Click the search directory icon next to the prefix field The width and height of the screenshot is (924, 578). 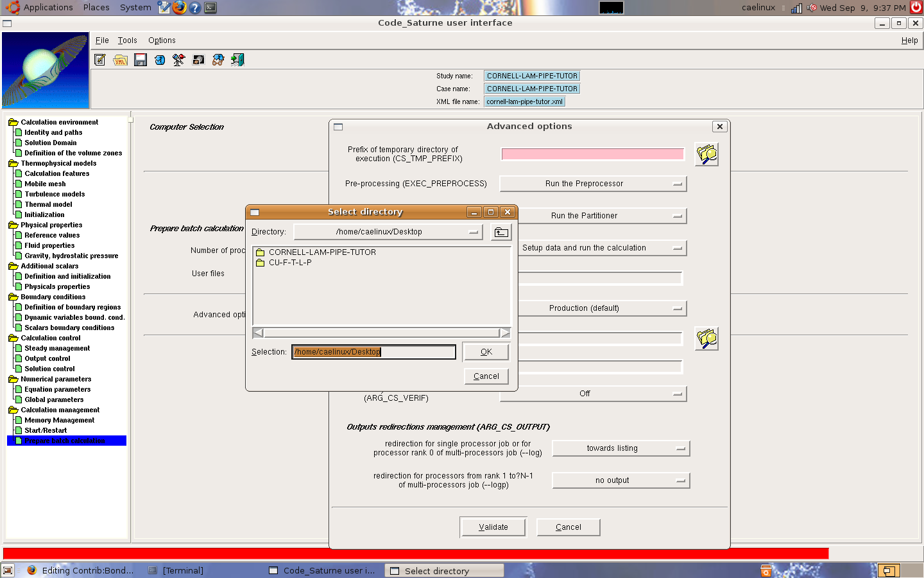706,154
